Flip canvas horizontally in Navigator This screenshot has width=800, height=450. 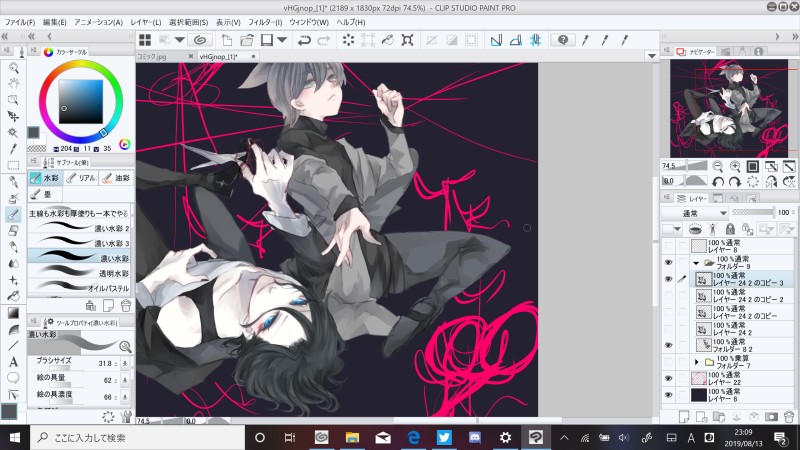(x=771, y=181)
